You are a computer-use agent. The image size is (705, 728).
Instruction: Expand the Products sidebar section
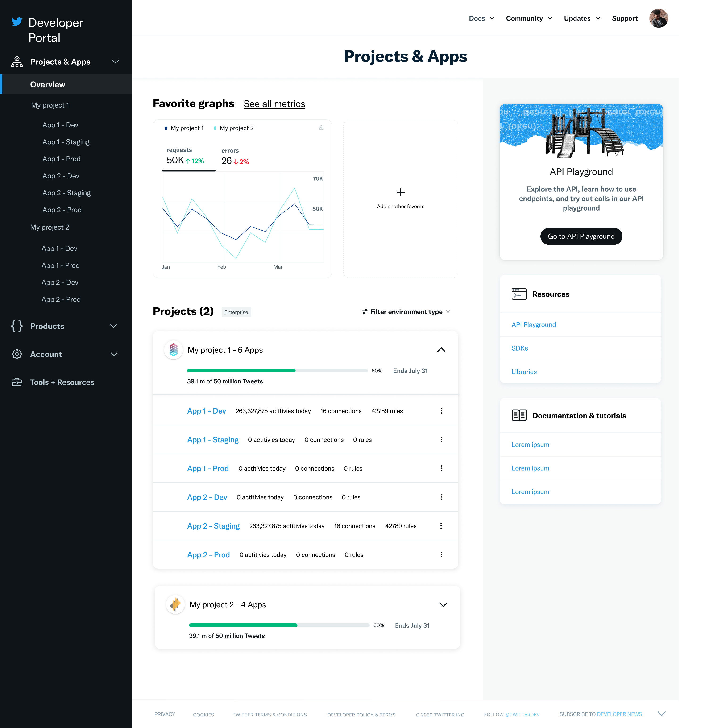click(x=114, y=326)
